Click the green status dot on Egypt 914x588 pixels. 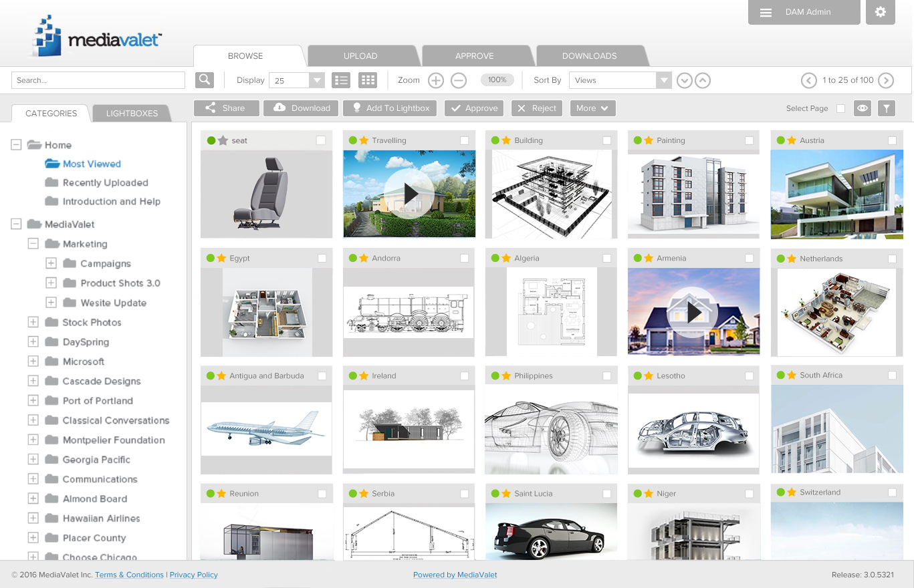pyautogui.click(x=211, y=258)
